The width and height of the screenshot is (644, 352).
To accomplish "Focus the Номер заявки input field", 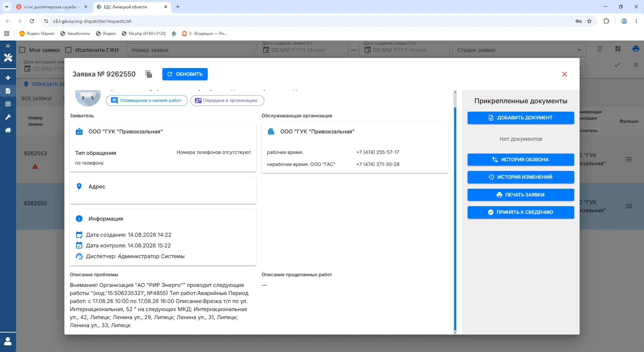I will [191, 50].
